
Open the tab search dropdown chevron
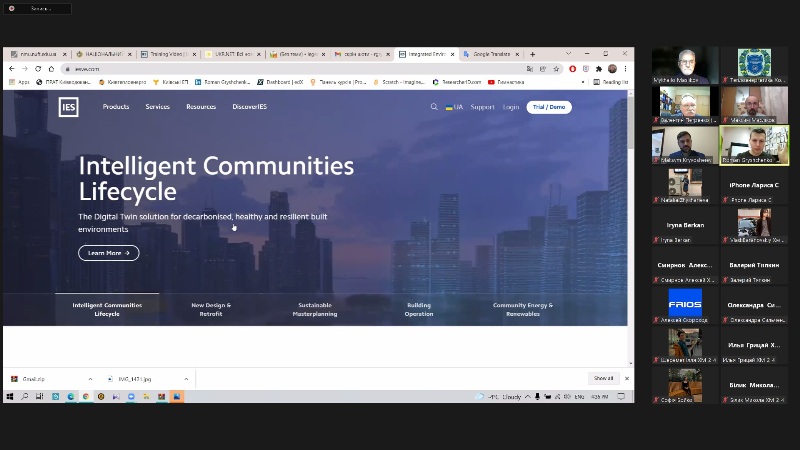point(568,54)
